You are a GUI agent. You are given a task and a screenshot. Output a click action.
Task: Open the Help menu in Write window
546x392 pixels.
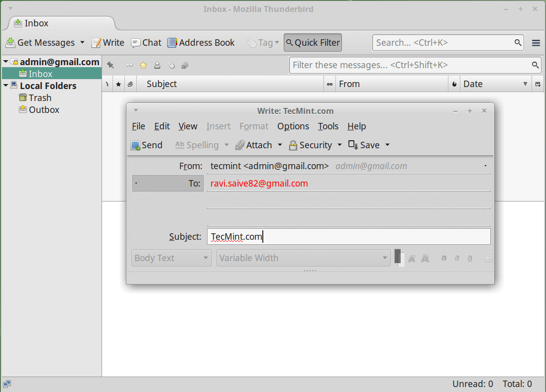tap(356, 126)
